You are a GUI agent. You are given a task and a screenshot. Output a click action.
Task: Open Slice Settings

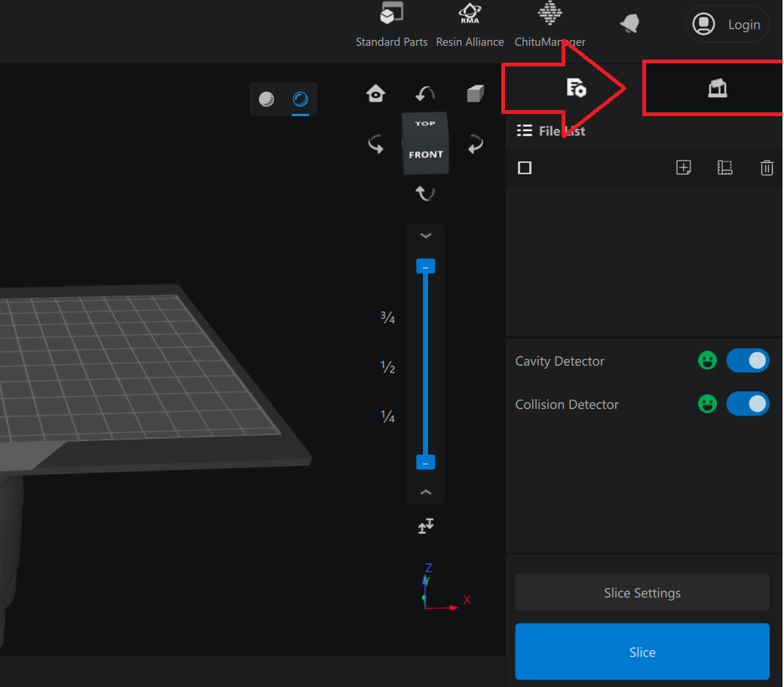tap(642, 593)
